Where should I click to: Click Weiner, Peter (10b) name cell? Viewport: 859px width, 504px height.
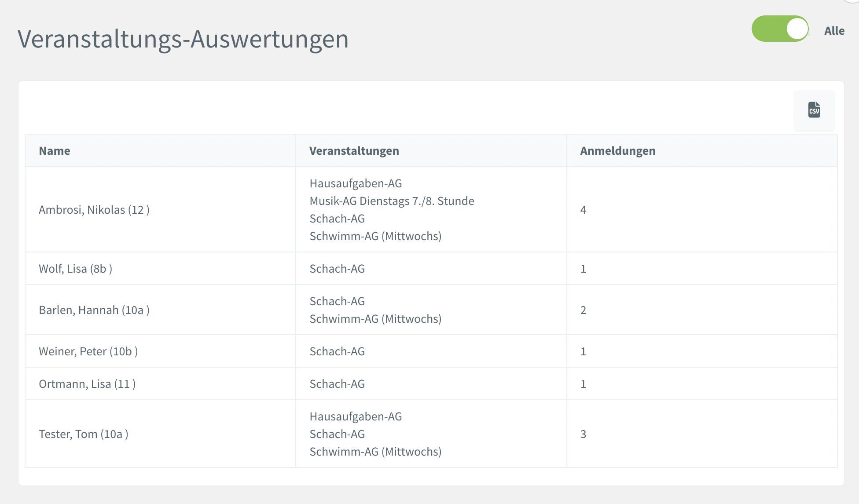click(x=88, y=351)
